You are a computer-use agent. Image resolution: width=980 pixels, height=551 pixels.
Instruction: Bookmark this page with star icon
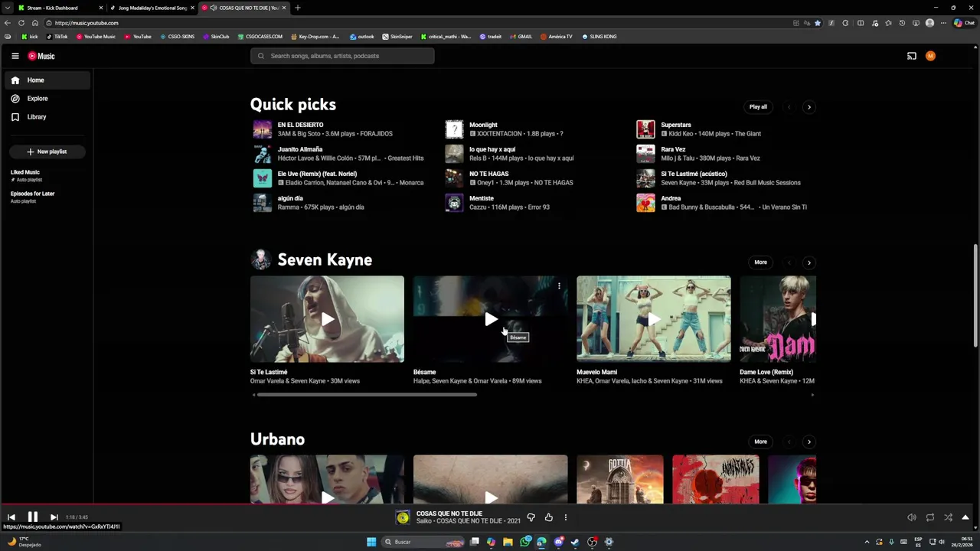817,23
